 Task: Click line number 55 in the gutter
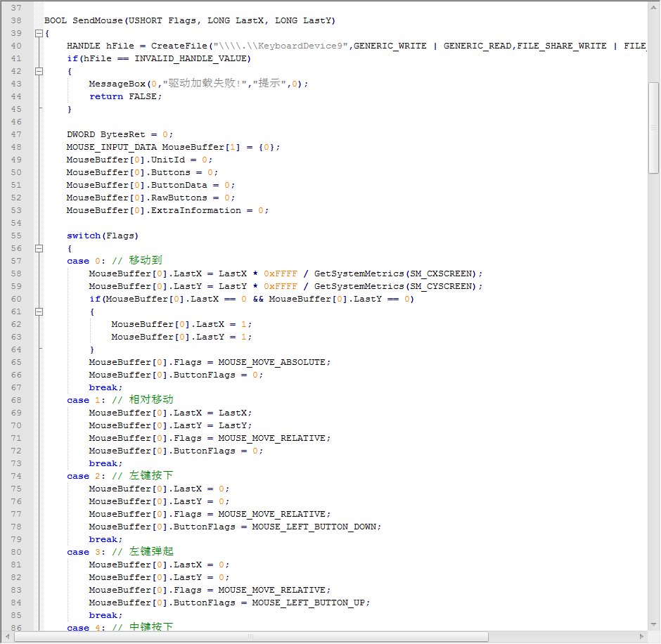16,236
